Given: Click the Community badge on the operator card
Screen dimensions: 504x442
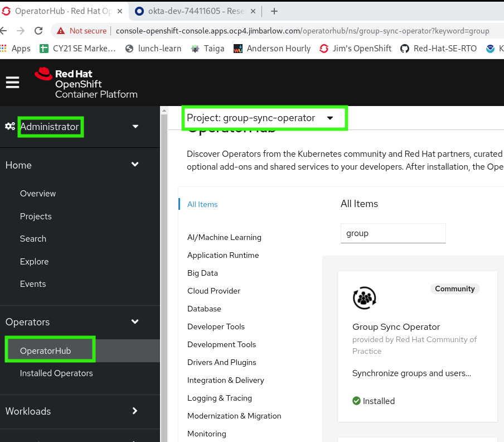Looking at the screenshot, I should [x=455, y=289].
